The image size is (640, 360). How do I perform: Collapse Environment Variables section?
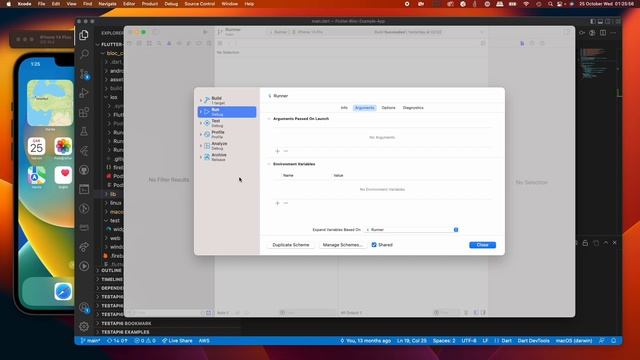tap(269, 164)
